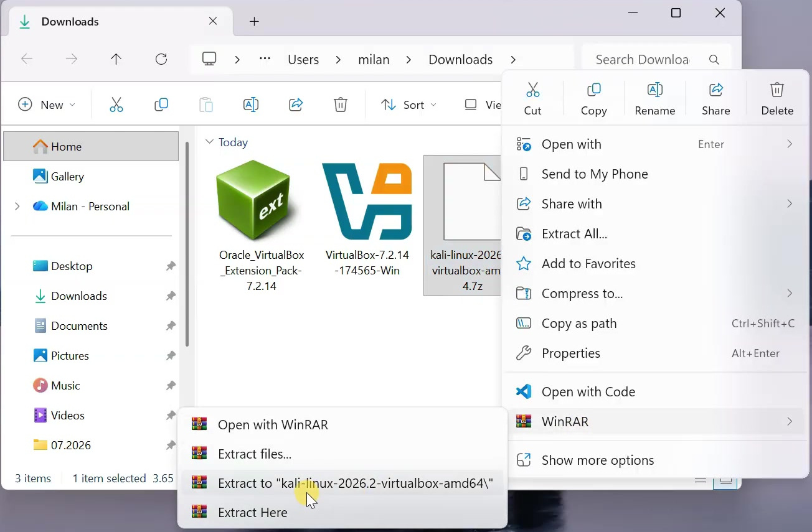Open the 07.2026 folder in the sidebar
This screenshot has width=812, height=532.
(x=91, y=446)
